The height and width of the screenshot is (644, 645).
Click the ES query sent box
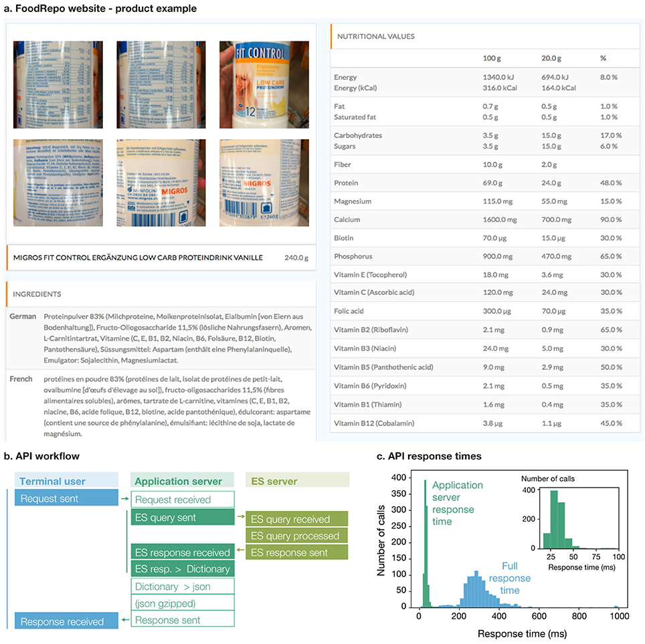pos(183,517)
